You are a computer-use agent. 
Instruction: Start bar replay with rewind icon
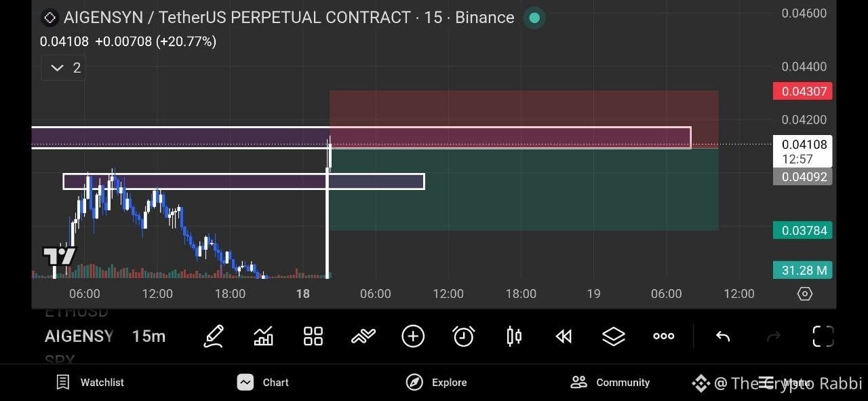564,336
